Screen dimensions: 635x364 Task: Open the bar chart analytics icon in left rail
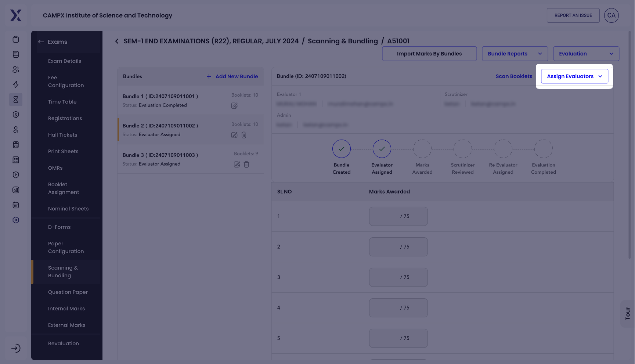click(x=16, y=190)
